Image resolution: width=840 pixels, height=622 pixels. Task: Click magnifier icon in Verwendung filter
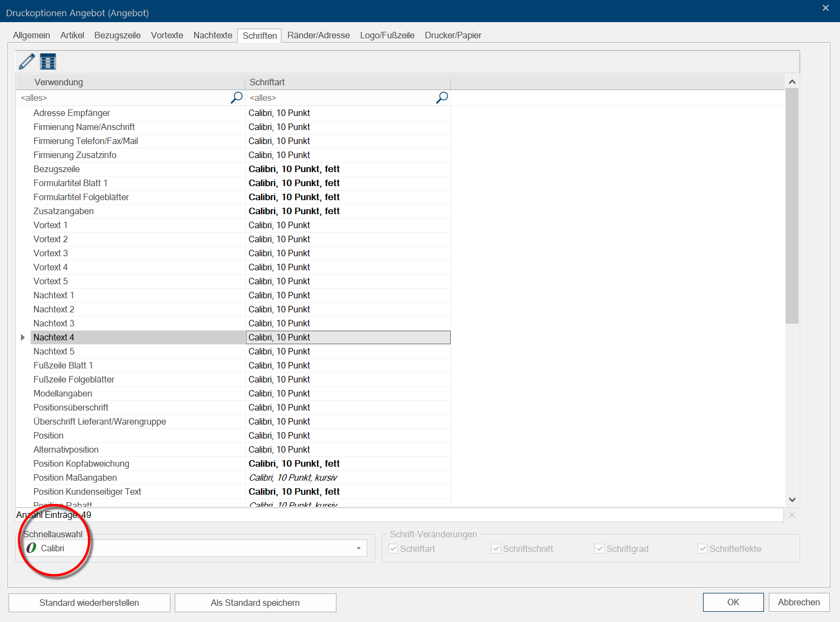coord(236,98)
